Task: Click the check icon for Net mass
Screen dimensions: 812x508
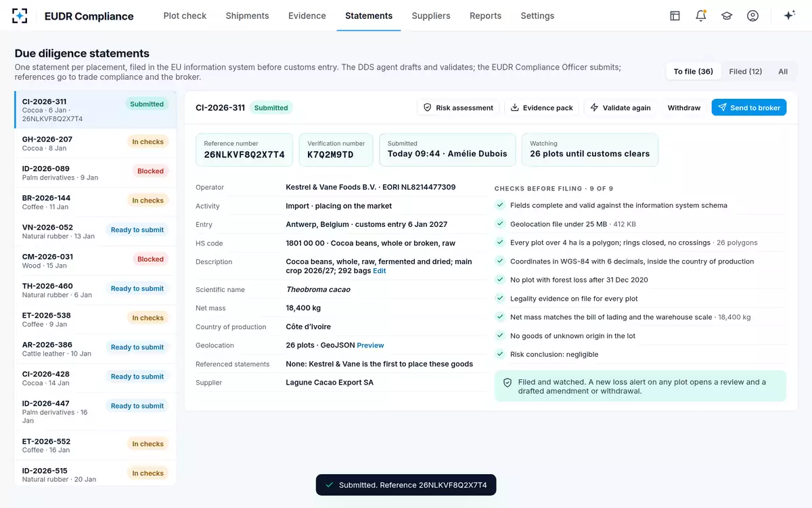Action: [x=500, y=316]
